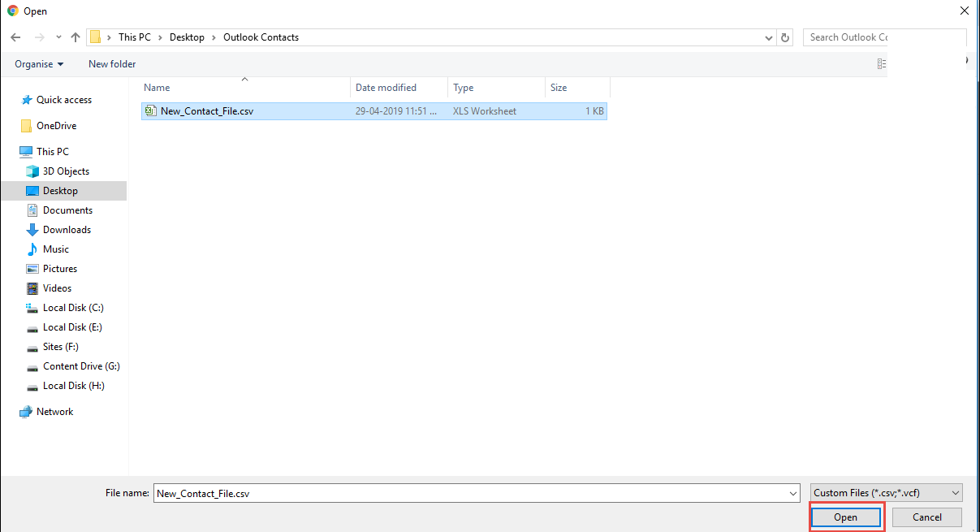Open the Custom Files type filter dropdown

pyautogui.click(x=887, y=493)
